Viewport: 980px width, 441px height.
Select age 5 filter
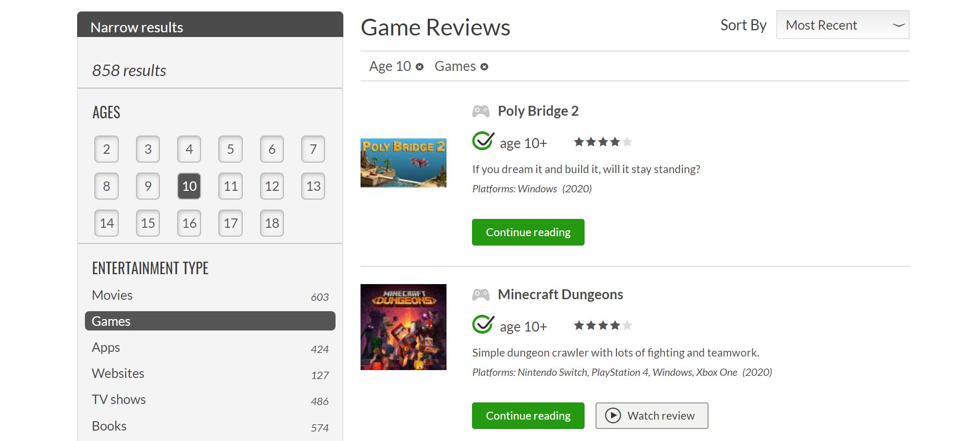230,149
